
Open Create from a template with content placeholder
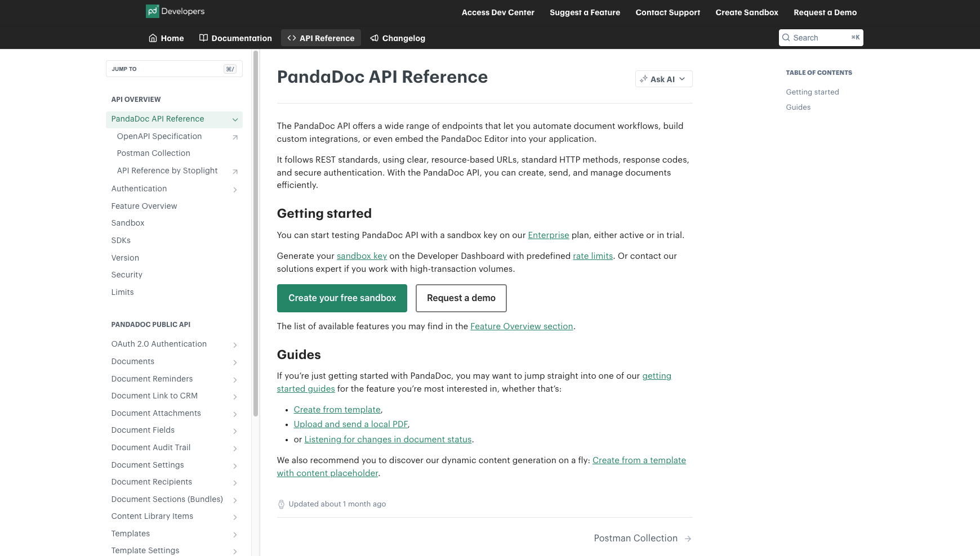tap(639, 460)
